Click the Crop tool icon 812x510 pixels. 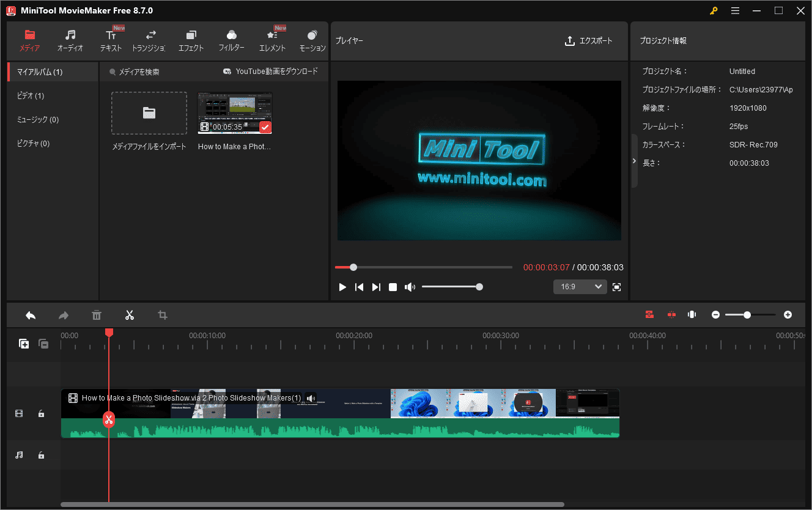coord(163,315)
